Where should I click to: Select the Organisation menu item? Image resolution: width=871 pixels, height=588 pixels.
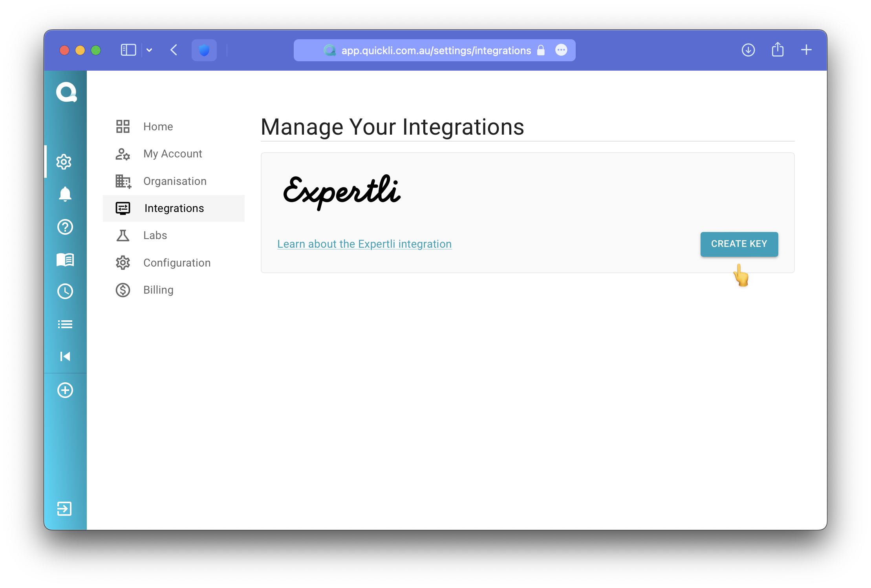pos(175,181)
